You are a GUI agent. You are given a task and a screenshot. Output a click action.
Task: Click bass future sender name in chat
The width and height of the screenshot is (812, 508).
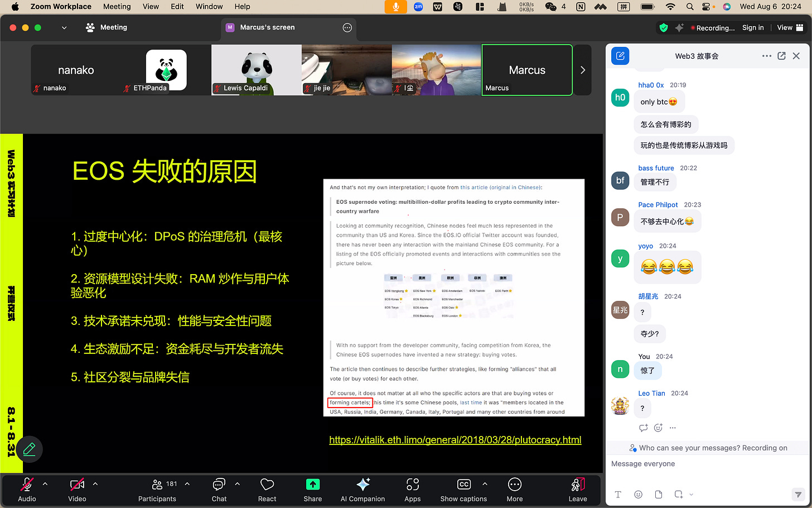tap(656, 168)
